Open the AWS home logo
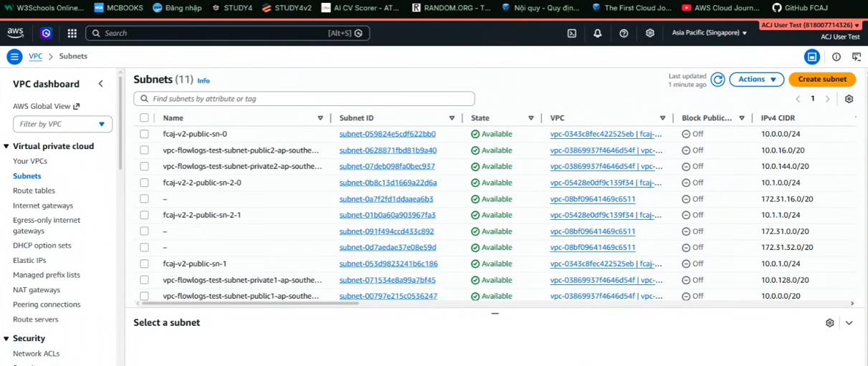 click(x=15, y=33)
